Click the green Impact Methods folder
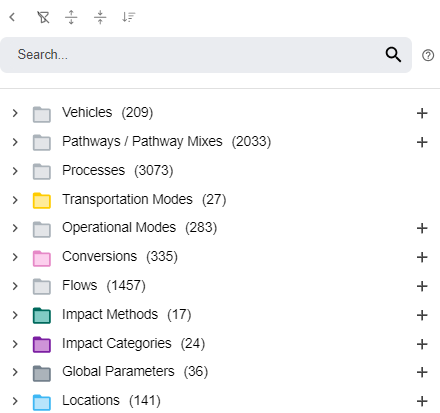 pyautogui.click(x=42, y=316)
